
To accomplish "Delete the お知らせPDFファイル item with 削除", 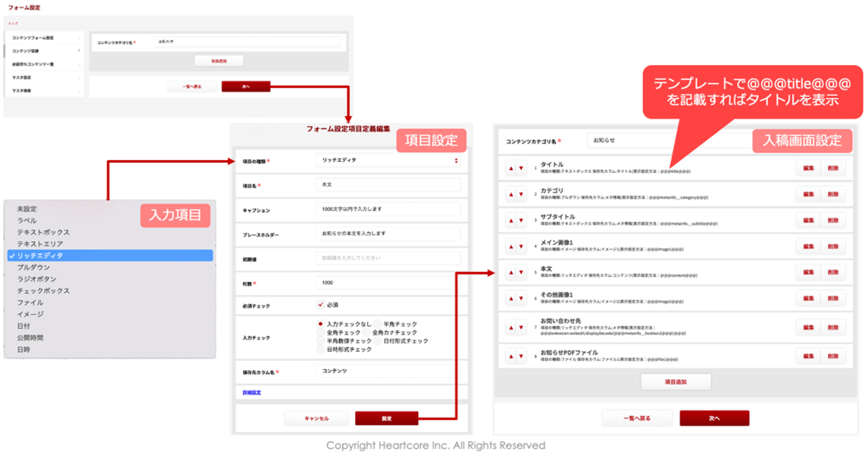I will (x=833, y=356).
